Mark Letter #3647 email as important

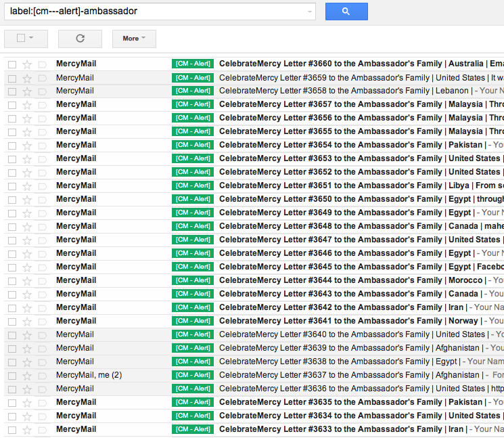(42, 240)
